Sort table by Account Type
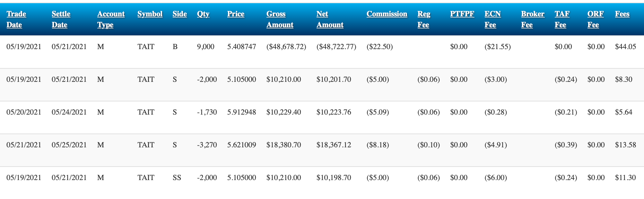Screen dimensions: 644x199 coord(111,19)
